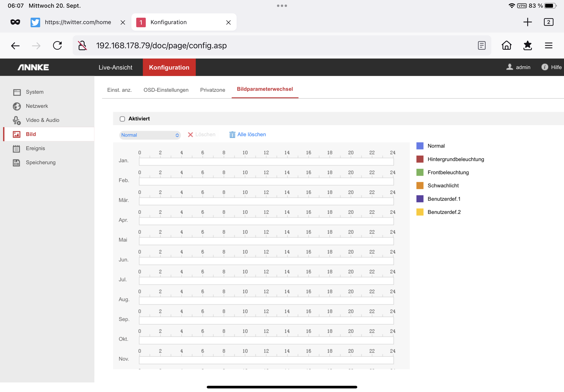This screenshot has height=392, width=564.
Task: Switch to Privatzone tab
Action: point(212,90)
